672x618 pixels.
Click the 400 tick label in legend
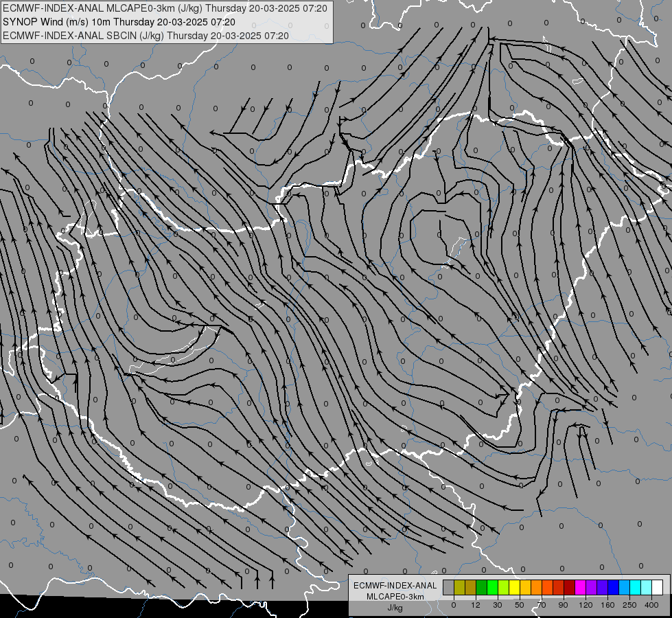(x=651, y=605)
